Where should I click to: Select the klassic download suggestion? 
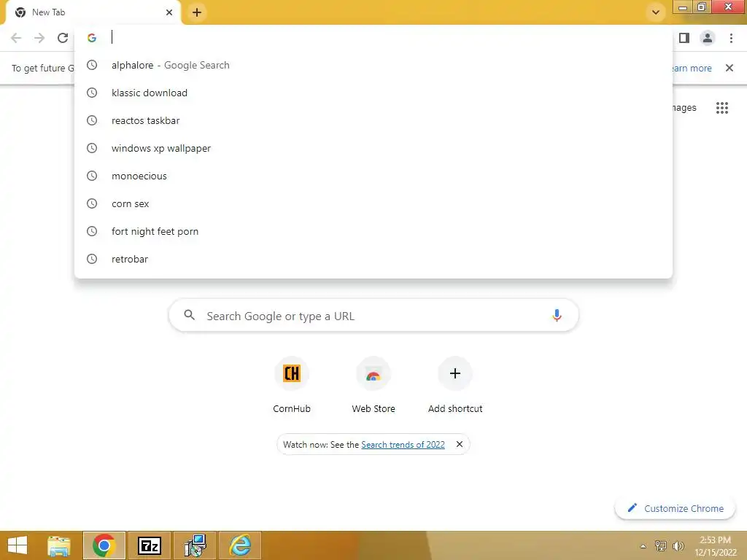373,93
